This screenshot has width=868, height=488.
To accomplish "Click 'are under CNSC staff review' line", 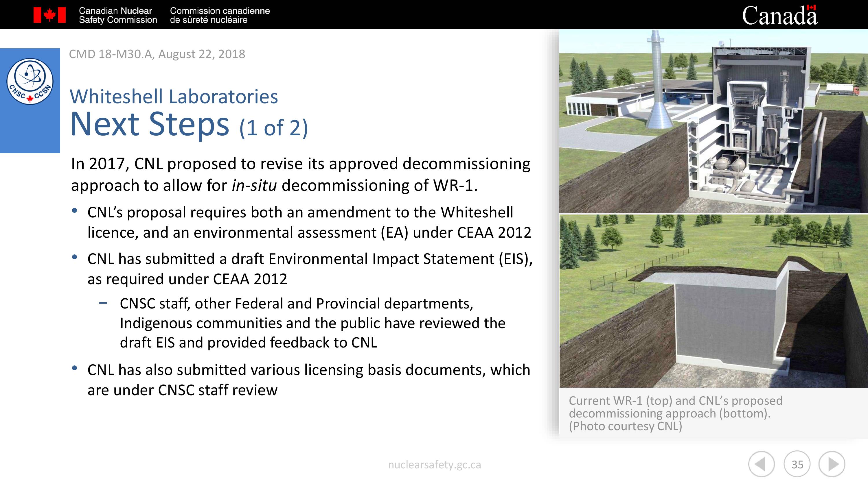I will click(182, 390).
